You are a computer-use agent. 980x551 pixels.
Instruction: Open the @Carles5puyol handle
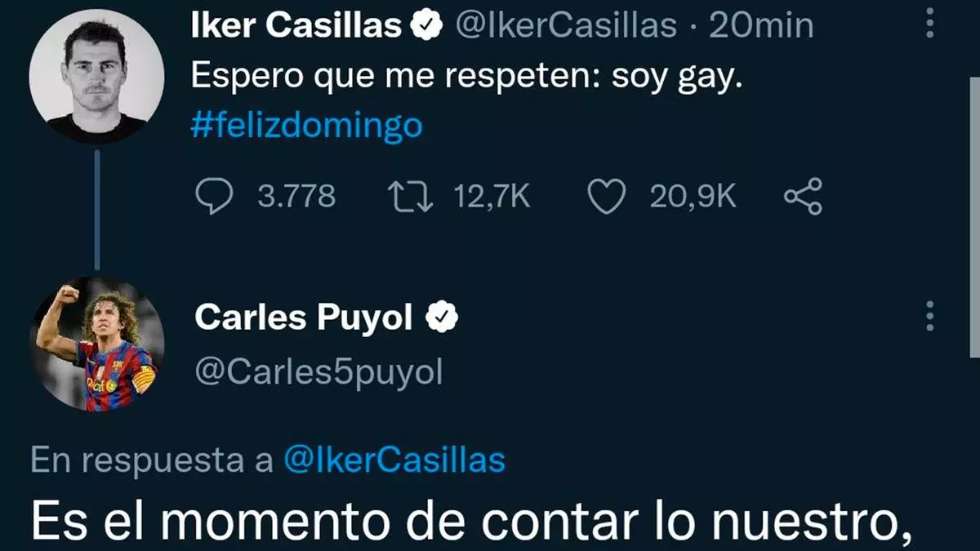pyautogui.click(x=318, y=371)
